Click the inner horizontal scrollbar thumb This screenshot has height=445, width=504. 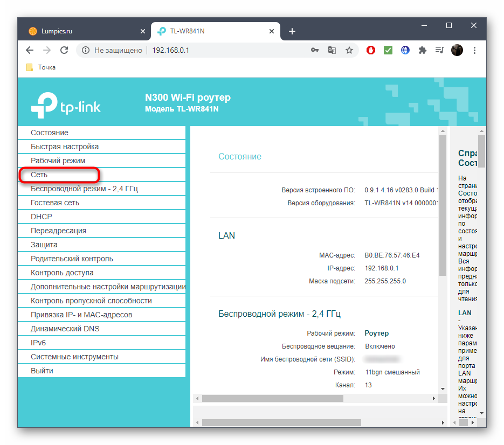coord(273,399)
